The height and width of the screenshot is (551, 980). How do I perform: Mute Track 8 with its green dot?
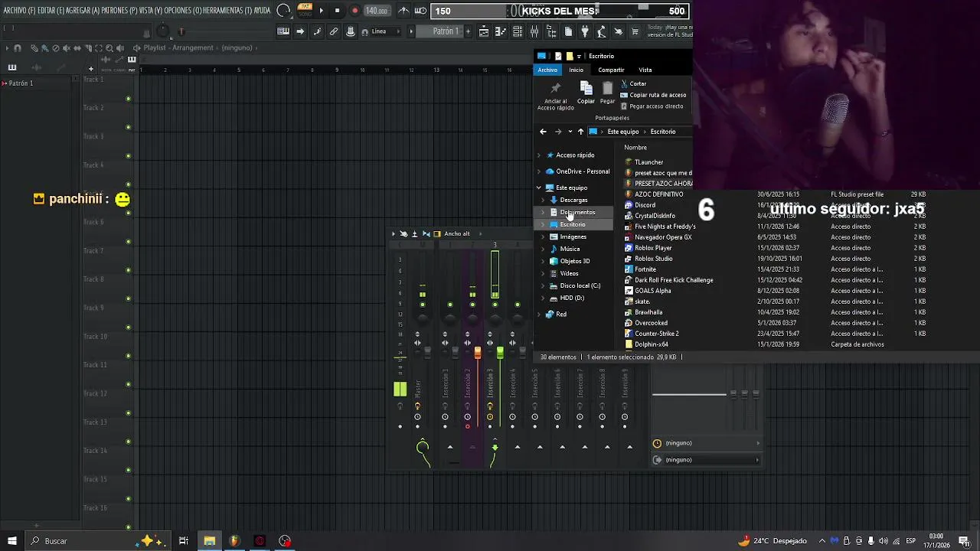(128, 298)
